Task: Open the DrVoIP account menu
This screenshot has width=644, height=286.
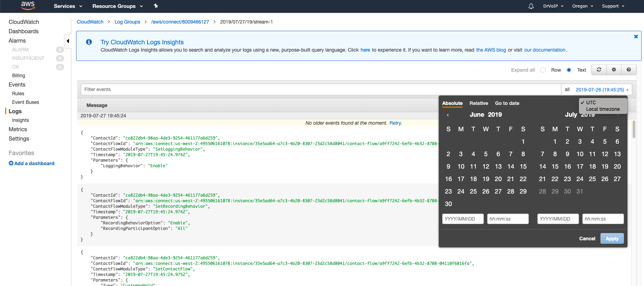Action: (553, 6)
